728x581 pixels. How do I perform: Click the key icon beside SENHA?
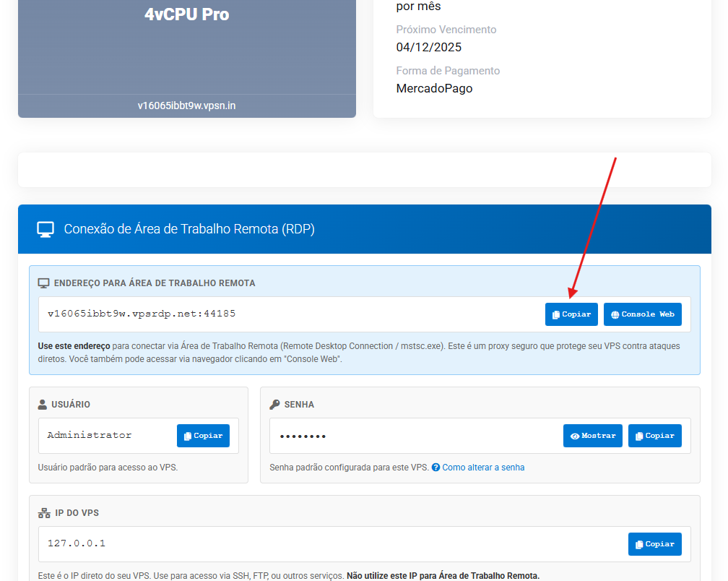pos(274,405)
